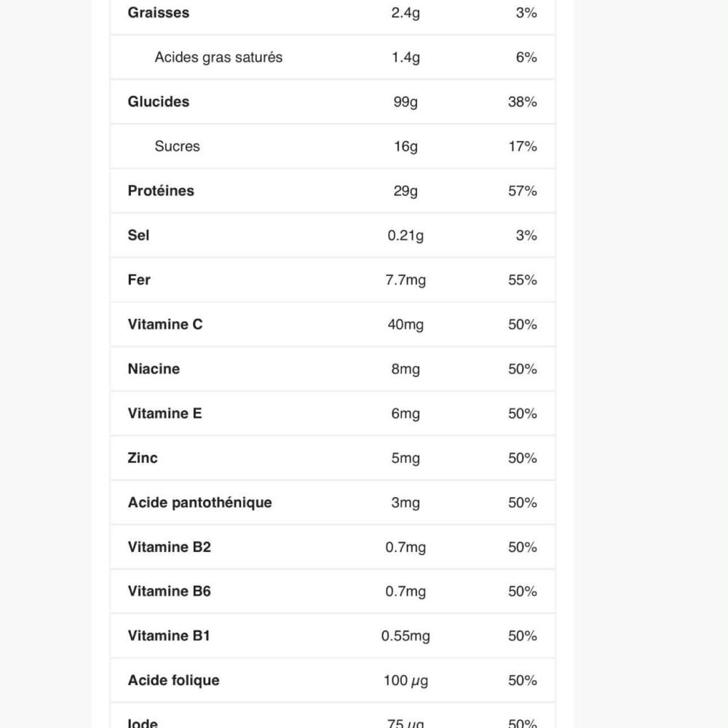
Task: Click the Zinc row label
Action: click(143, 457)
